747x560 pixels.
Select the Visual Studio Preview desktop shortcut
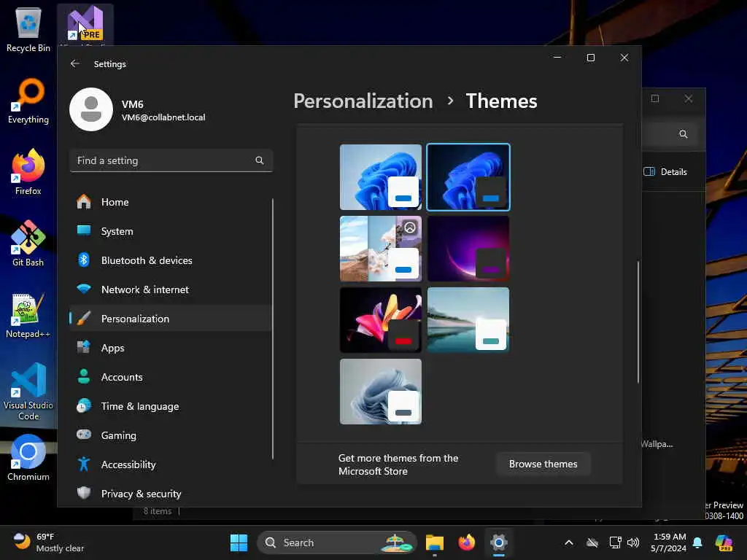pos(85,25)
